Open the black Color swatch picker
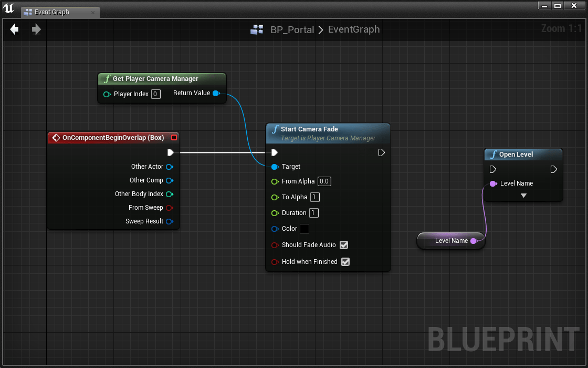 pos(304,229)
